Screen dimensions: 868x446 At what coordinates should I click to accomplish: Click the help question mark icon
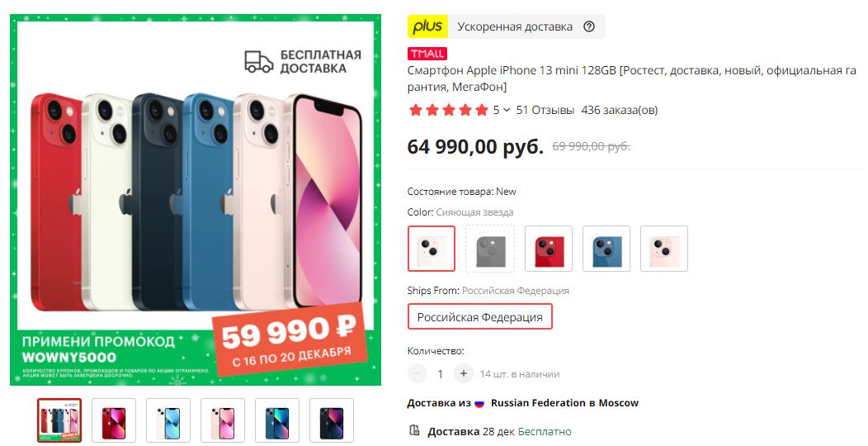tap(589, 26)
